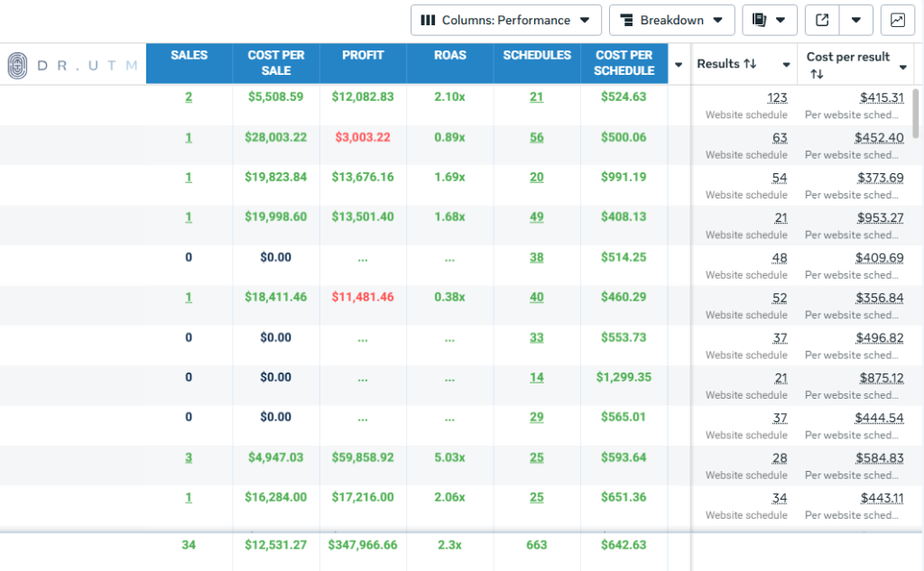The image size is (924, 571).
Task: Open the charts view icon
Action: click(897, 20)
